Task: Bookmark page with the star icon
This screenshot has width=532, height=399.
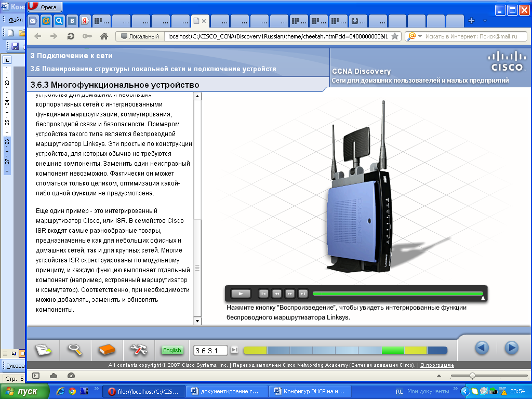Action: [395, 36]
